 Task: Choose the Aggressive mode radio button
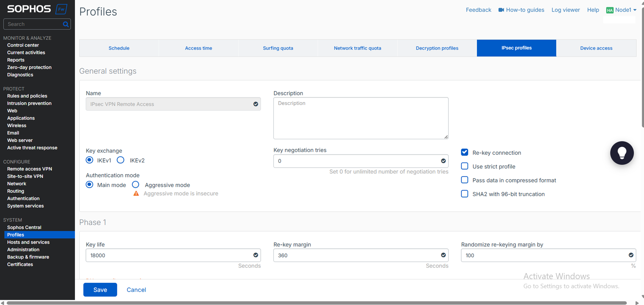(x=135, y=184)
